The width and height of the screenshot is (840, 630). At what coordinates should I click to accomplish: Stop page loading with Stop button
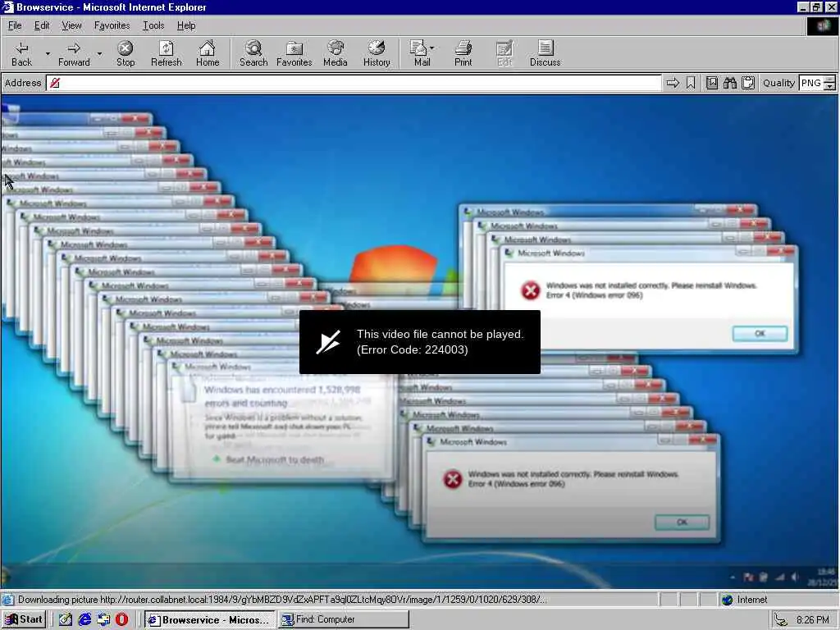(x=126, y=53)
